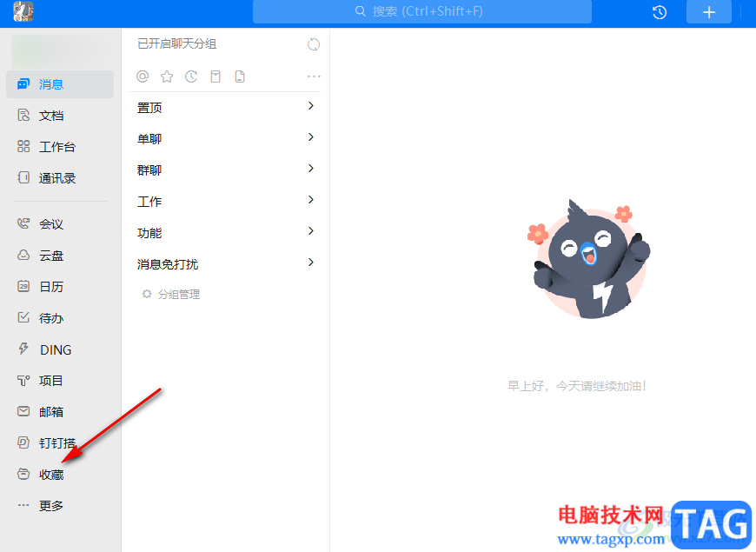This screenshot has width=756, height=552.
Task: Click the DING lightning icon
Action: point(23,349)
